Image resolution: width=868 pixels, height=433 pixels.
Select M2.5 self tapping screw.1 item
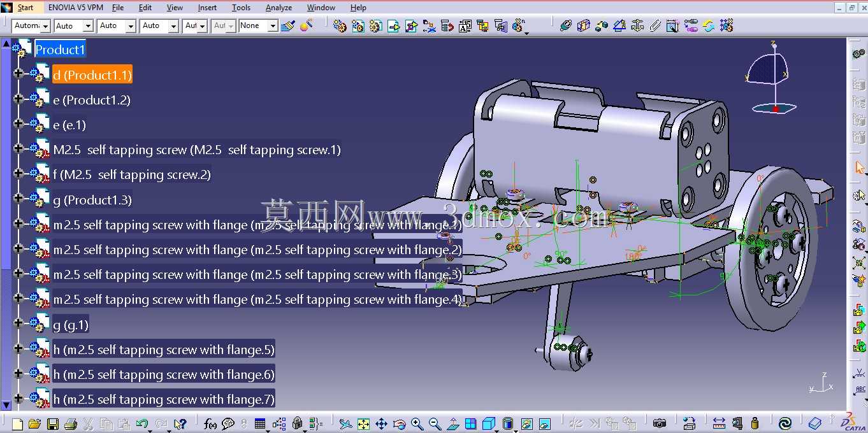(x=197, y=150)
